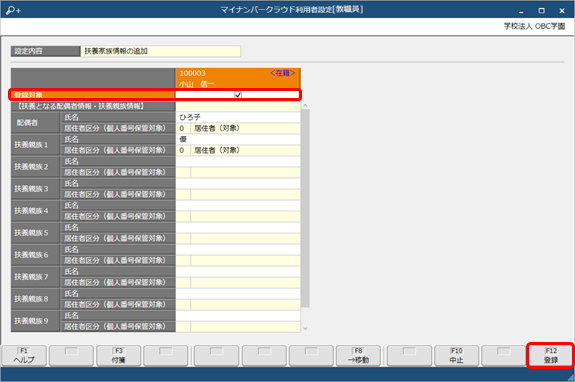
Task: Select 扶養親族1 name field 優
Action: 238,139
